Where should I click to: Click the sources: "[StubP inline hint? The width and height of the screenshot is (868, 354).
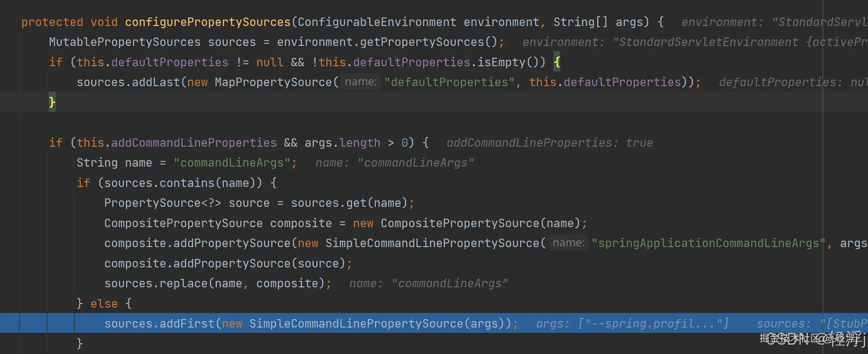[x=812, y=324]
